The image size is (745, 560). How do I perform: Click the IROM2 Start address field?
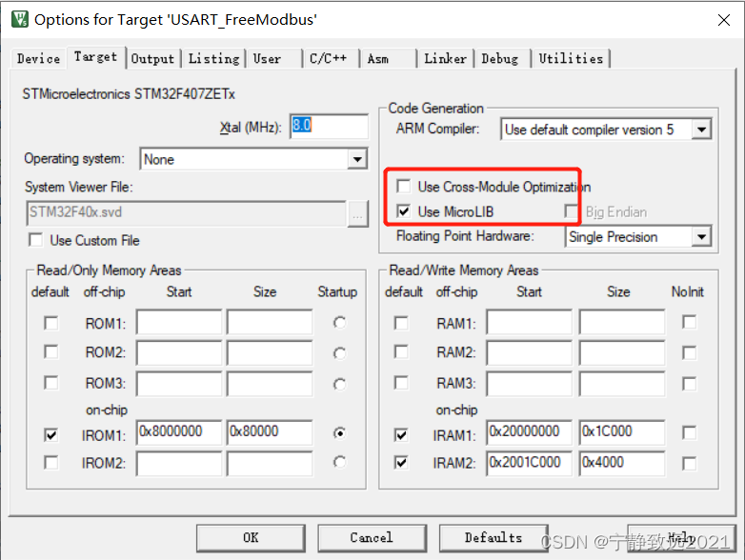(179, 463)
